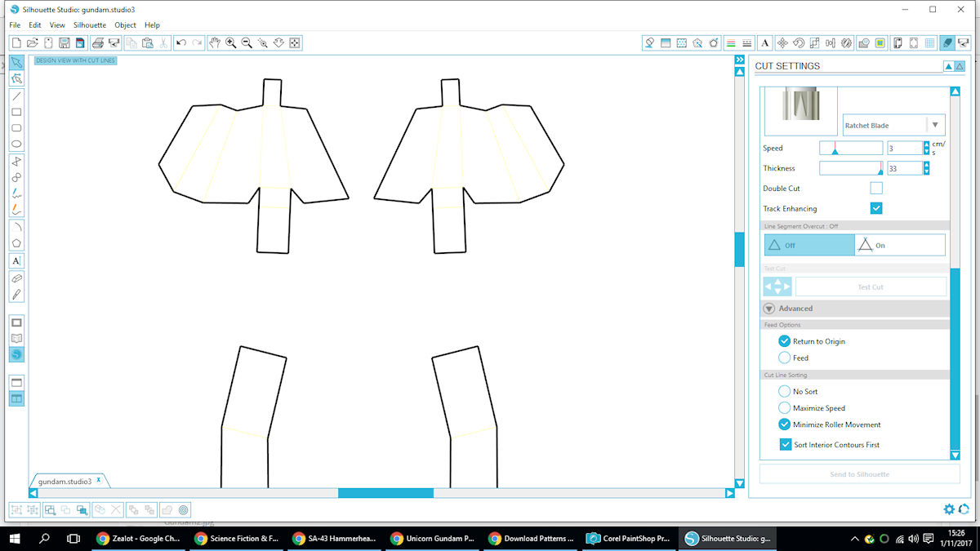
Task: Click the Print icon in the toolbar
Action: [x=97, y=42]
